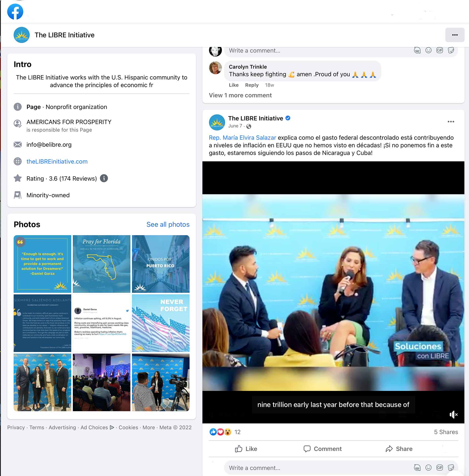Viewport: 469px width, 476px height.
Task: Click The LIBRE Initiative page title in header
Action: [x=64, y=35]
